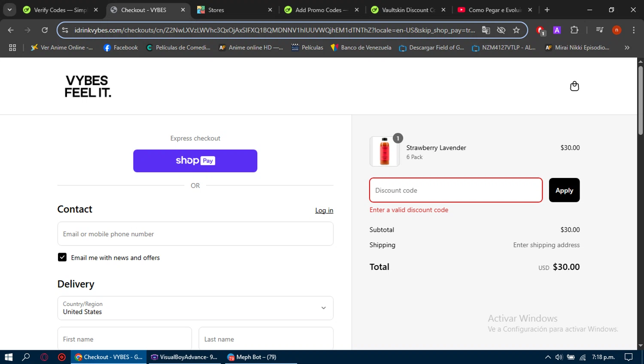
Task: Open a new browser tab
Action: click(547, 10)
